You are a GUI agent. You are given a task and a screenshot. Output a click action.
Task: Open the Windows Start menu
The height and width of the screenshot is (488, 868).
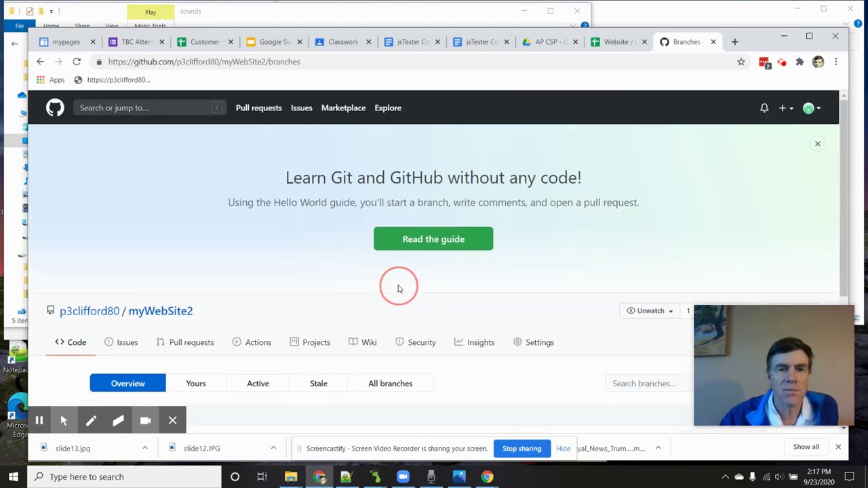tap(14, 476)
